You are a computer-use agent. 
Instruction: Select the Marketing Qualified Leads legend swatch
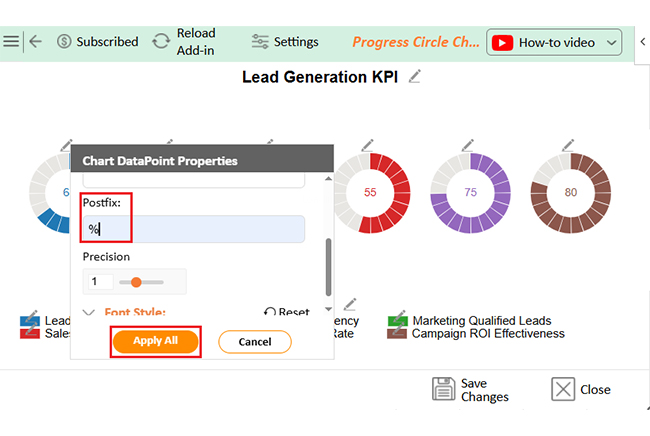point(395,321)
